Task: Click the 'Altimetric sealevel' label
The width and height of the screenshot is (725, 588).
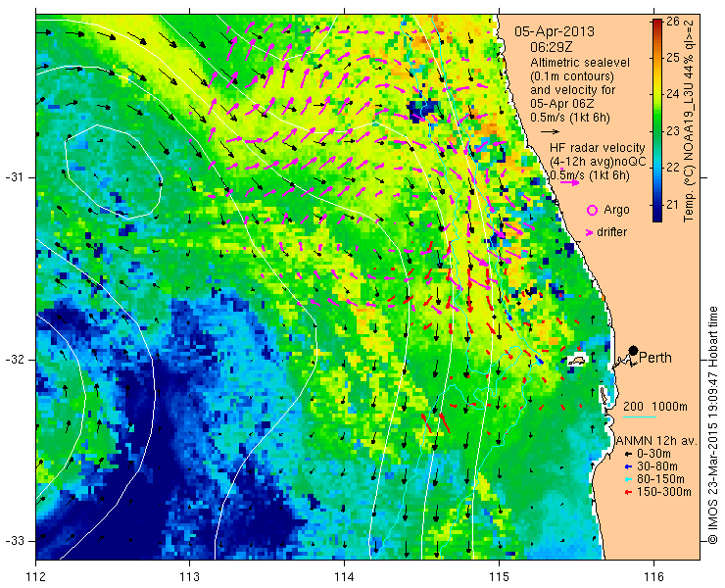Action: (x=580, y=62)
